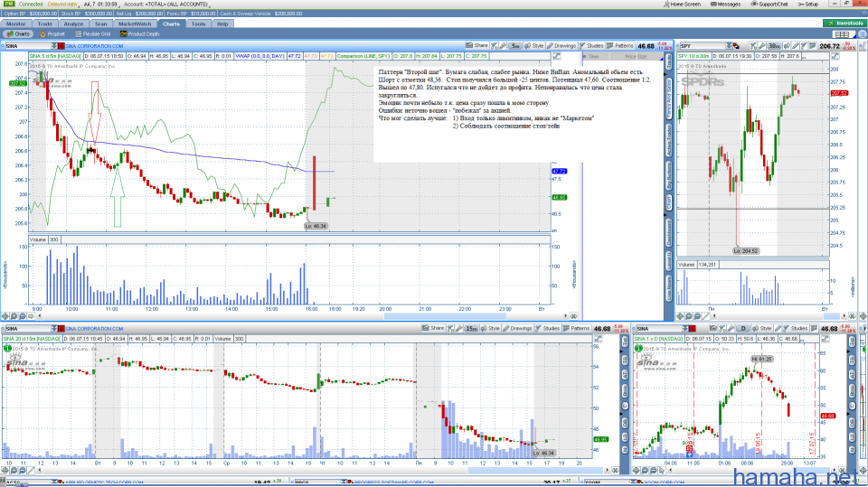
Task: Open the red symbol-link color of the SINA 5m chart
Action: [61, 46]
